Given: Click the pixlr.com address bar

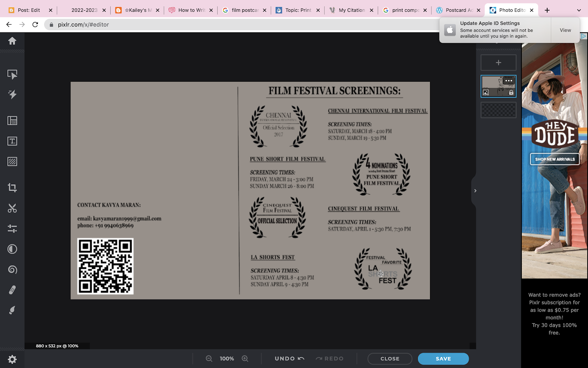Looking at the screenshot, I should coord(243,25).
